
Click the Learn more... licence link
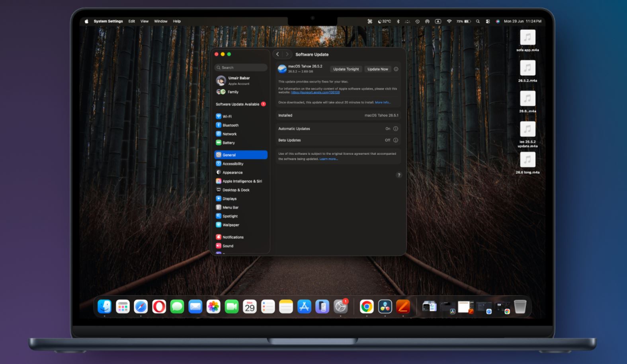[329, 159]
